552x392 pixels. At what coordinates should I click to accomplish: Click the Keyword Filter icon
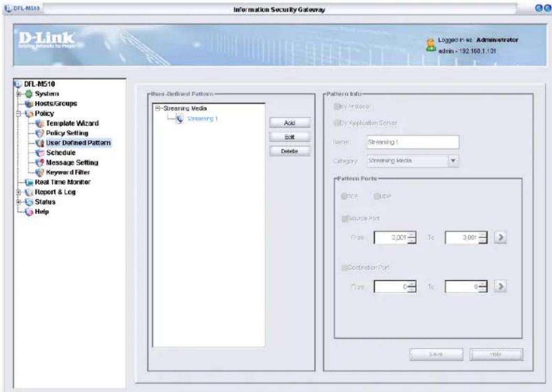click(40, 173)
